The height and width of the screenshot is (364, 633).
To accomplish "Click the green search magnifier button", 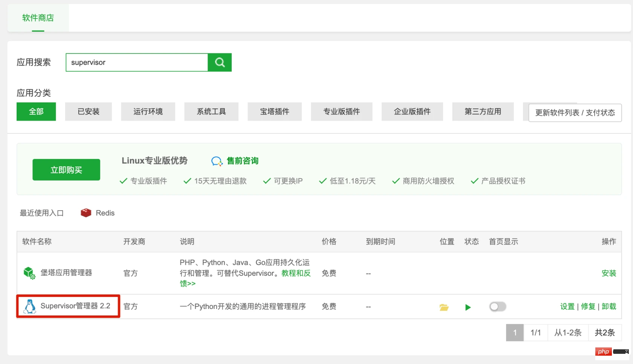I will tap(220, 63).
